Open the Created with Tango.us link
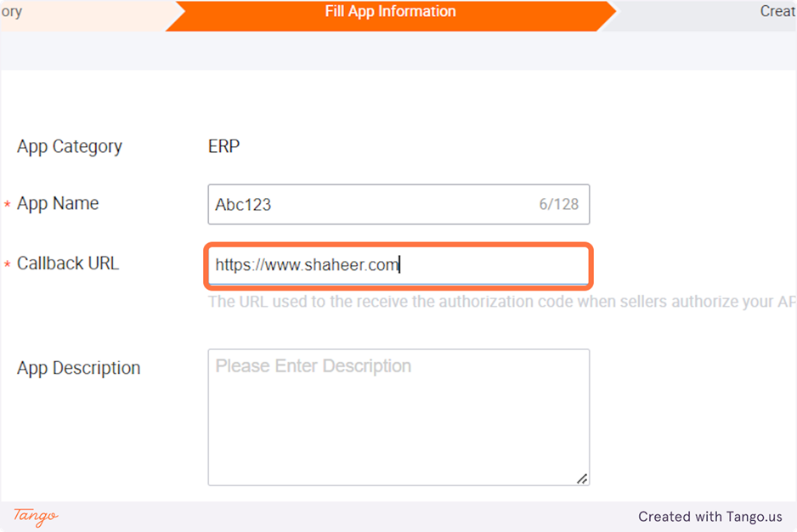797x532 pixels. pos(709,517)
